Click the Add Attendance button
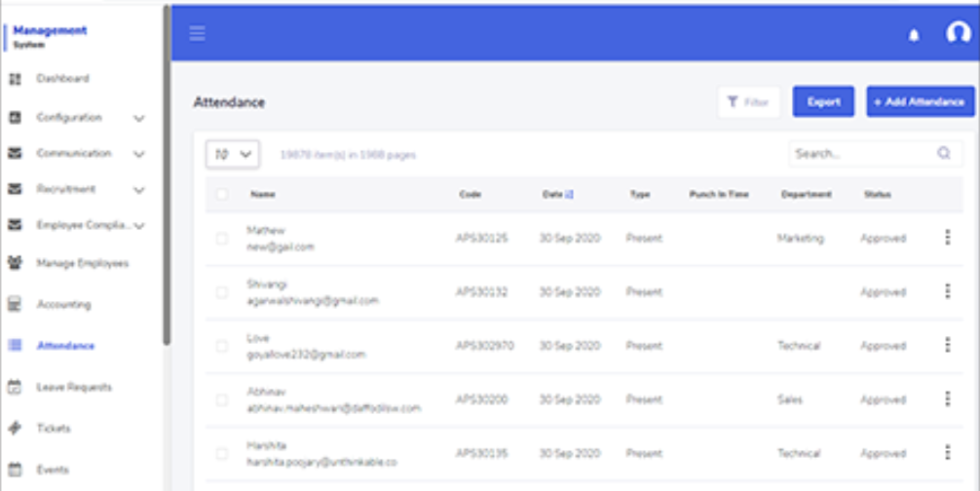 pyautogui.click(x=920, y=102)
